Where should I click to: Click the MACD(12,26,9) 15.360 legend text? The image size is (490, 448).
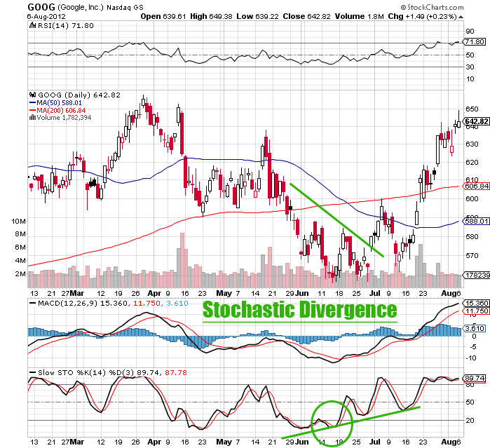pos(83,304)
